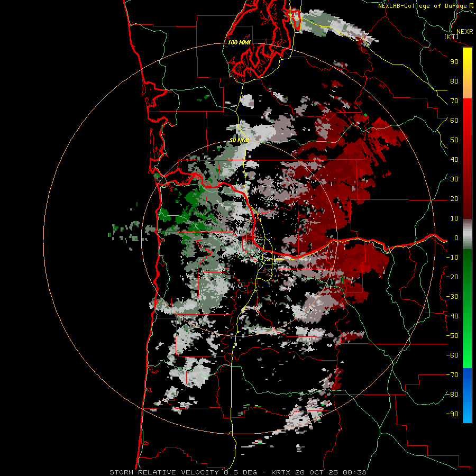Select the 50 value on velocity scale
Viewport: 476px width, 476px height.
(x=454, y=140)
